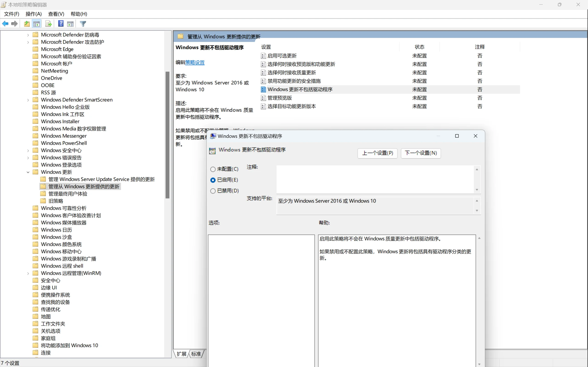
Task: Switch to the 标准 tab
Action: [196, 354]
